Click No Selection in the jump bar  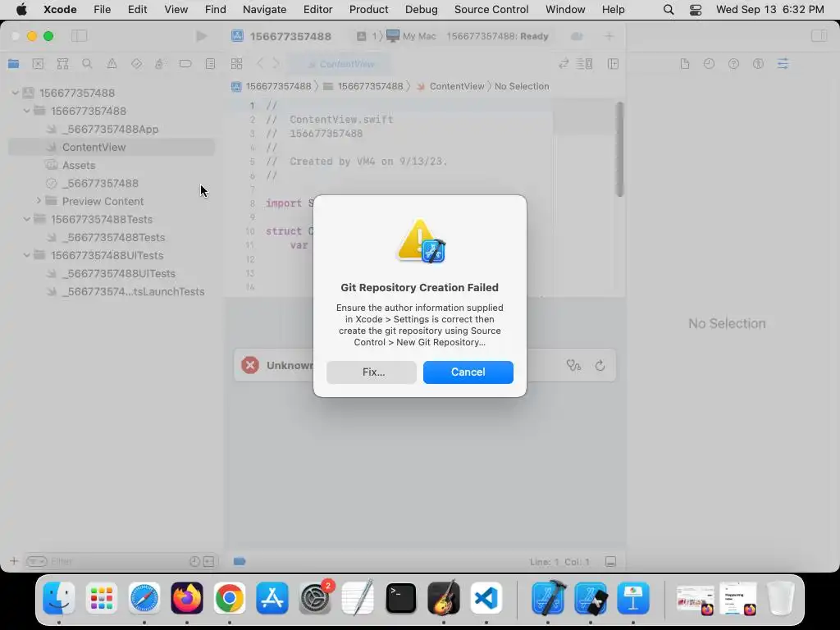point(522,86)
